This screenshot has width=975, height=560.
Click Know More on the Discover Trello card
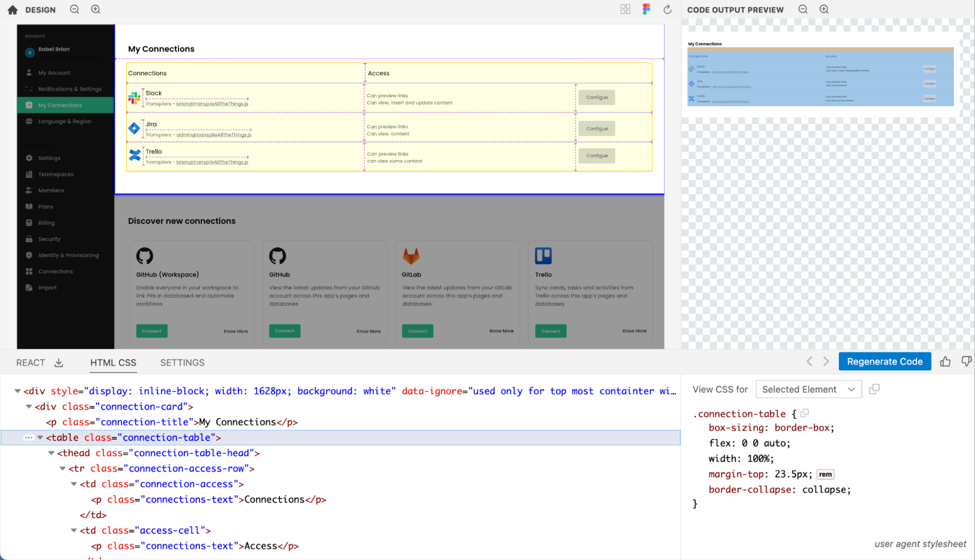pos(634,331)
